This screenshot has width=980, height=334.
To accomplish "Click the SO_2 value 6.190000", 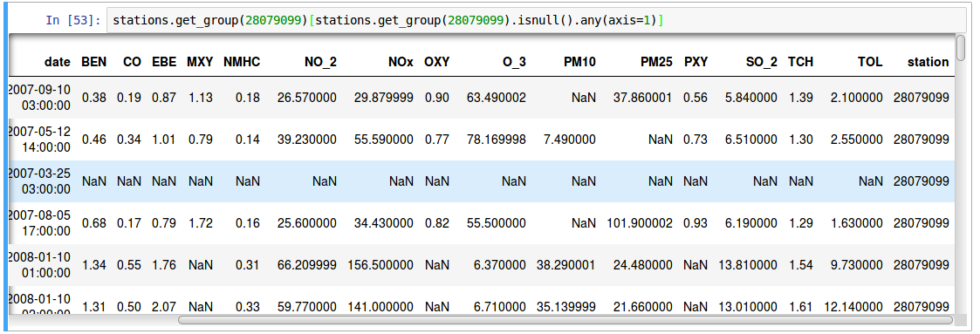I will (752, 223).
